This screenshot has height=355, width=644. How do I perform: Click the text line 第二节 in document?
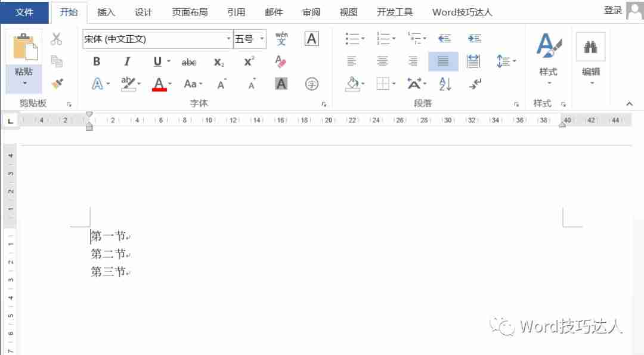(108, 254)
